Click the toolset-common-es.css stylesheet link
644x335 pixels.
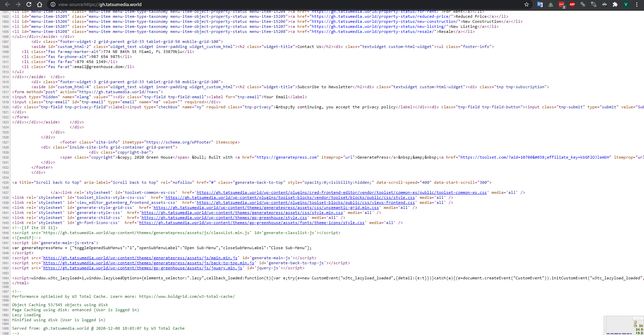pos(341,192)
